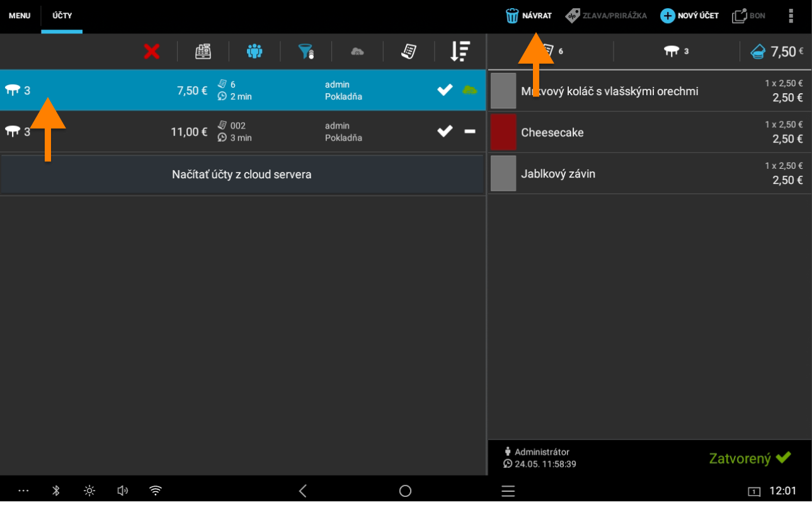The height and width of the screenshot is (507, 812).
Task: Click the Návrat trash button
Action: (x=529, y=16)
